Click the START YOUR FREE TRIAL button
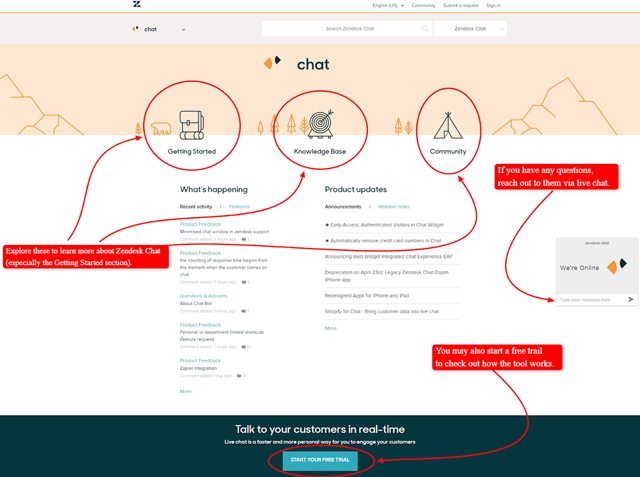The height and width of the screenshot is (477, 640). click(320, 460)
